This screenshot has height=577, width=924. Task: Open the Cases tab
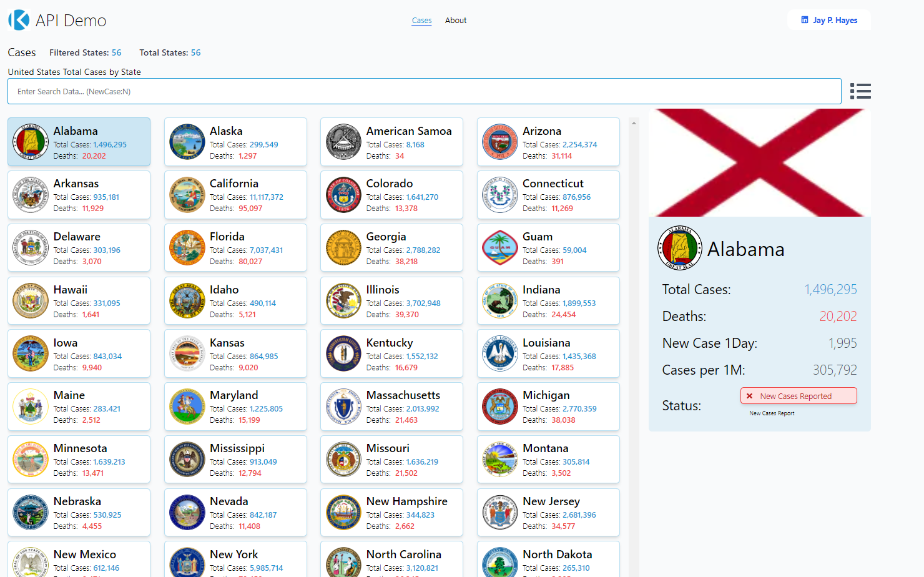[421, 21]
